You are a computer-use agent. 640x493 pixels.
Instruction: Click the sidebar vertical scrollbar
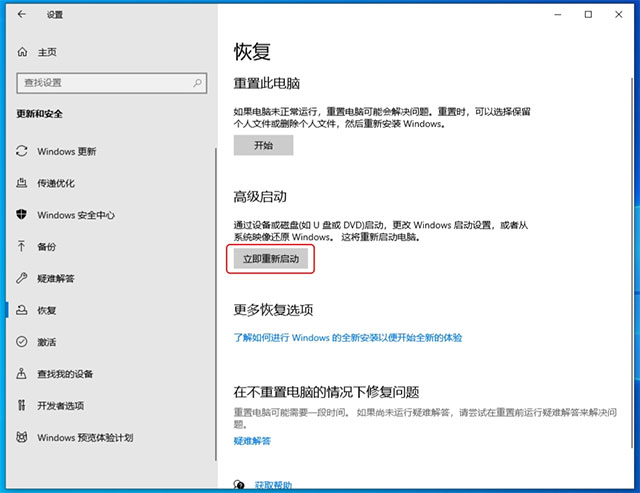tap(216, 304)
